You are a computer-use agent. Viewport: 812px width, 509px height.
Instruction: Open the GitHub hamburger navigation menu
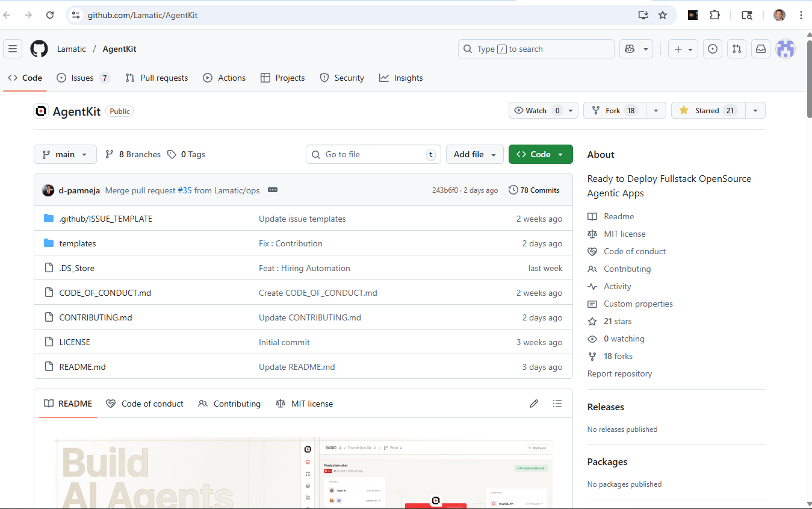click(x=13, y=49)
